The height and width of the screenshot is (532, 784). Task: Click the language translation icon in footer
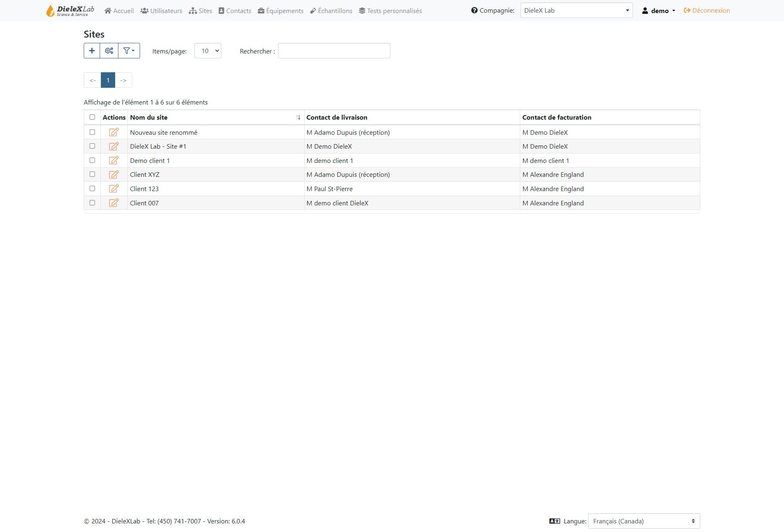[555, 521]
